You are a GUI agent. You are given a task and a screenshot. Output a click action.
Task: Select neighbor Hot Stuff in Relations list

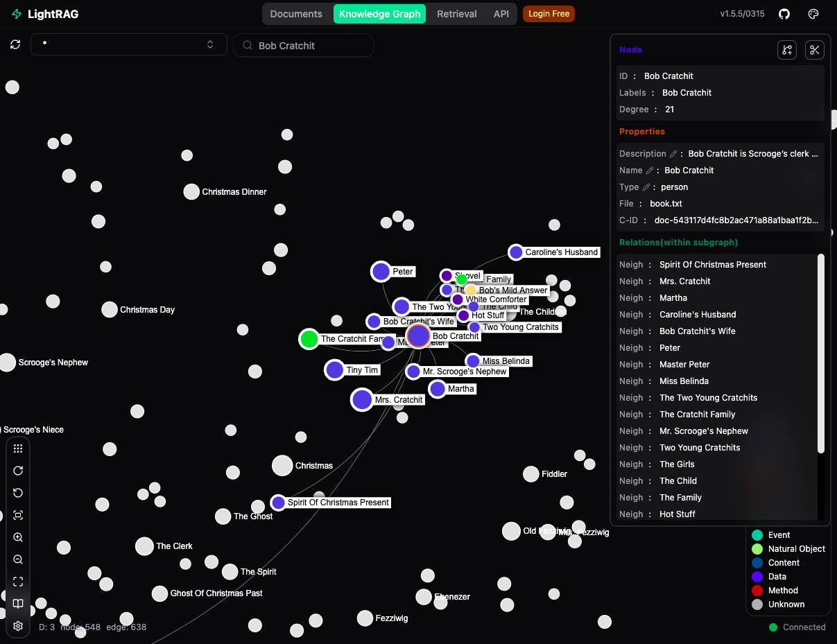pos(678,514)
